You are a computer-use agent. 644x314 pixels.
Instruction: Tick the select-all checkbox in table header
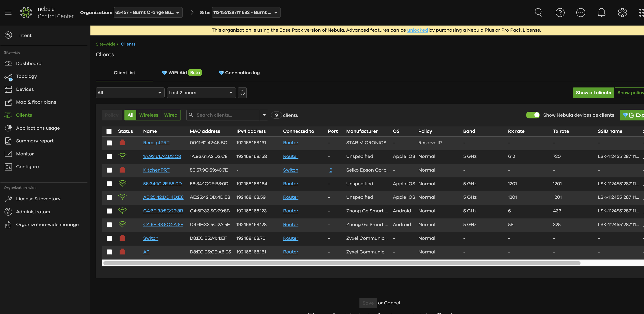[x=109, y=131]
